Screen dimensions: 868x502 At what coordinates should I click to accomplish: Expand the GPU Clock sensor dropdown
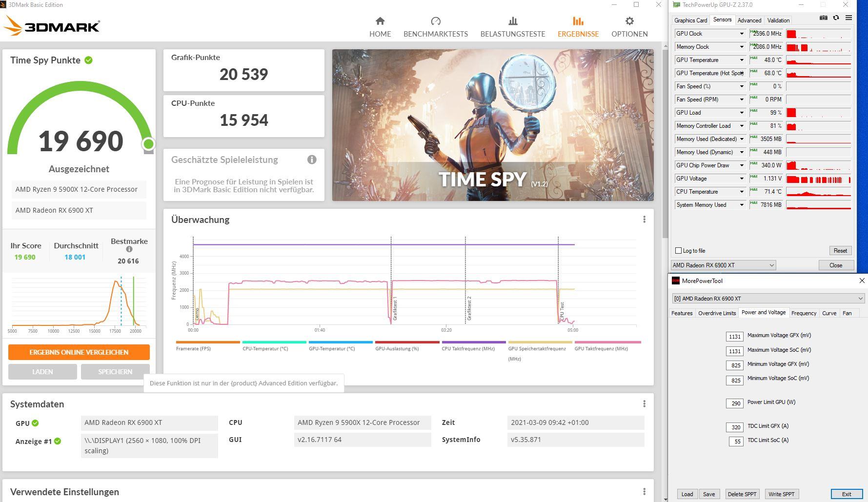point(742,34)
